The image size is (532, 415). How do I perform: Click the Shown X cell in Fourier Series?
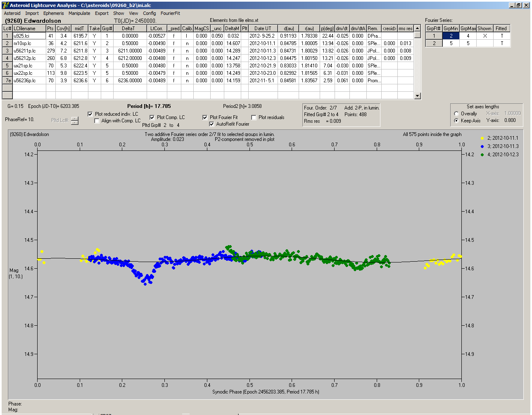[484, 36]
